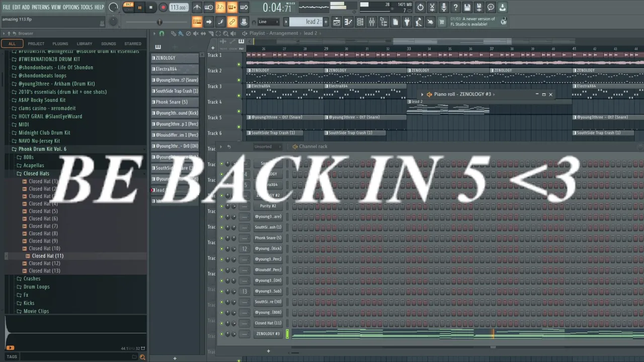Image resolution: width=644 pixels, height=362 pixels.
Task: Switch to the PLUGINS browser tab
Action: pyautogui.click(x=60, y=44)
